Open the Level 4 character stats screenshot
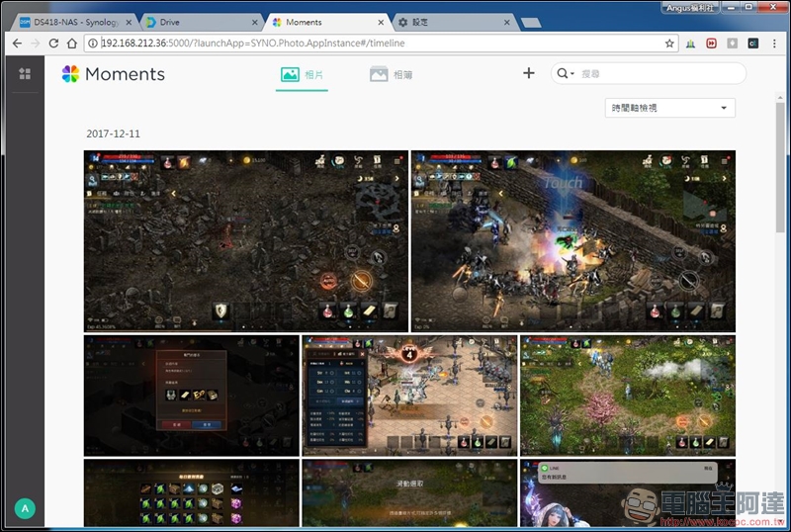The width and height of the screenshot is (791, 532). (x=409, y=396)
